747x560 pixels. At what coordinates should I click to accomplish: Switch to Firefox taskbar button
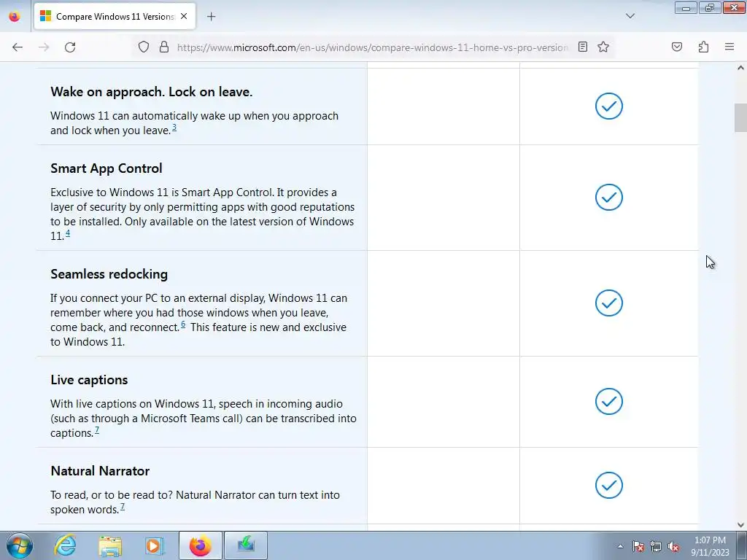[x=201, y=545]
